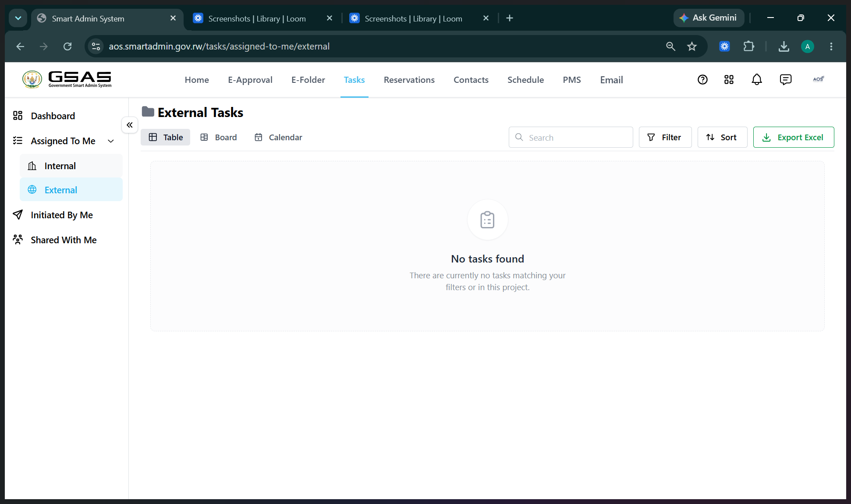
Task: Open PMS in top navigation
Action: pyautogui.click(x=572, y=80)
